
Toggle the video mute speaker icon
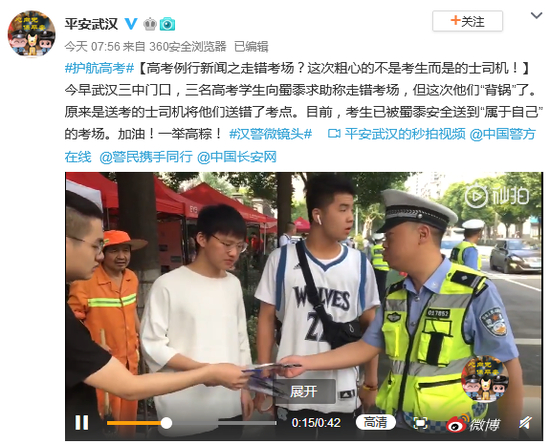(525, 423)
